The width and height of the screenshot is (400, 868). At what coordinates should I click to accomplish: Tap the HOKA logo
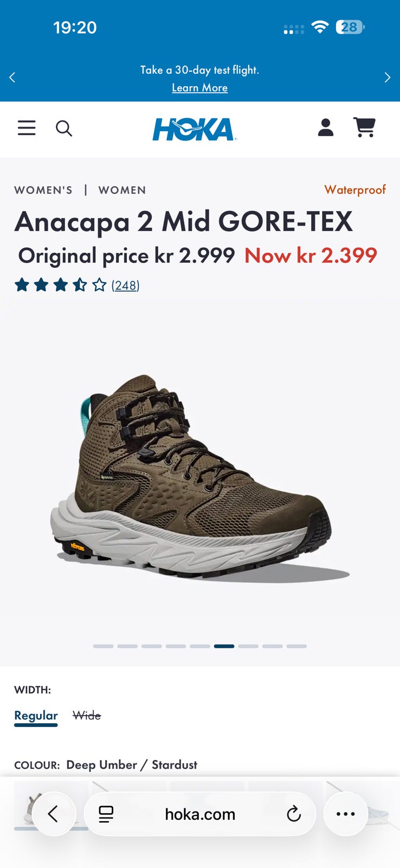click(x=194, y=129)
